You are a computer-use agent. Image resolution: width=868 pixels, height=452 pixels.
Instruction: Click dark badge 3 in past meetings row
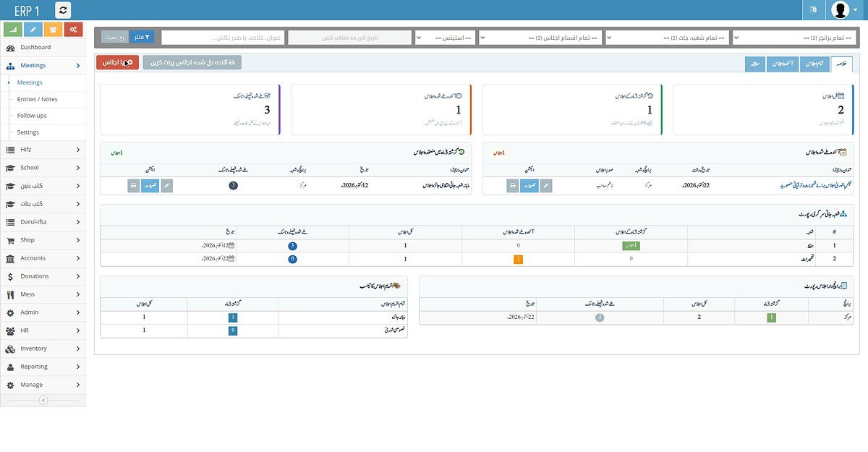click(x=234, y=186)
